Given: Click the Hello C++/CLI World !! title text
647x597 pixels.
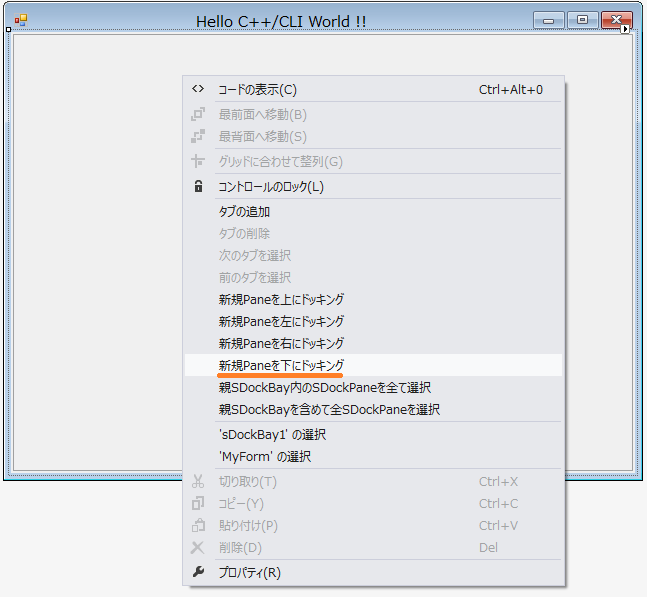Looking at the screenshot, I should pyautogui.click(x=281, y=21).
